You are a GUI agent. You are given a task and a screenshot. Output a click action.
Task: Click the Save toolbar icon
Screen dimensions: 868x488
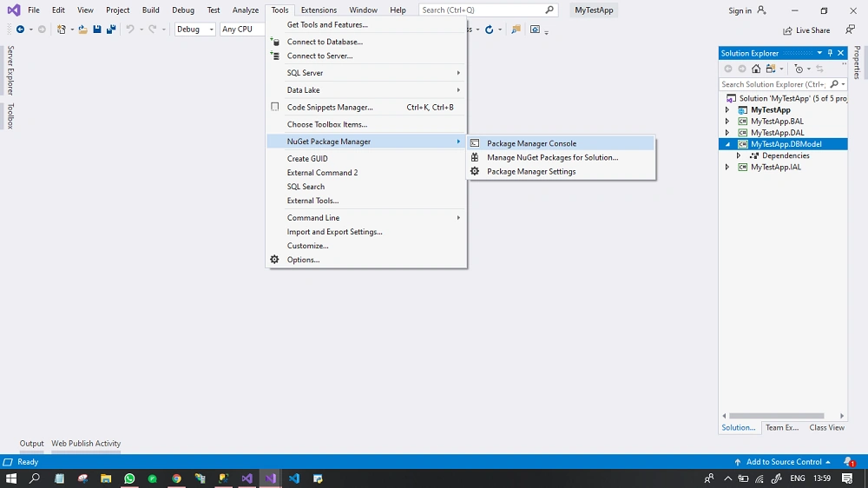tap(97, 30)
